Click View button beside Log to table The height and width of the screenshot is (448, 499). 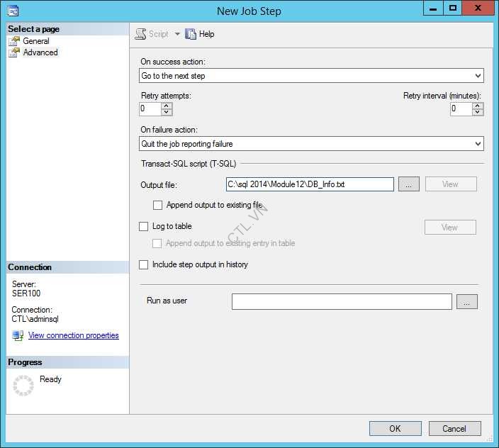pos(450,227)
